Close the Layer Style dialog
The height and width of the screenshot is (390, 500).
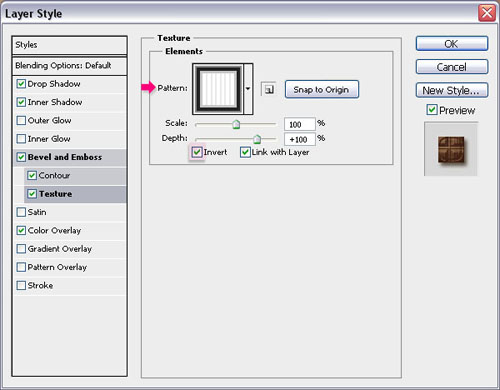pos(487,13)
